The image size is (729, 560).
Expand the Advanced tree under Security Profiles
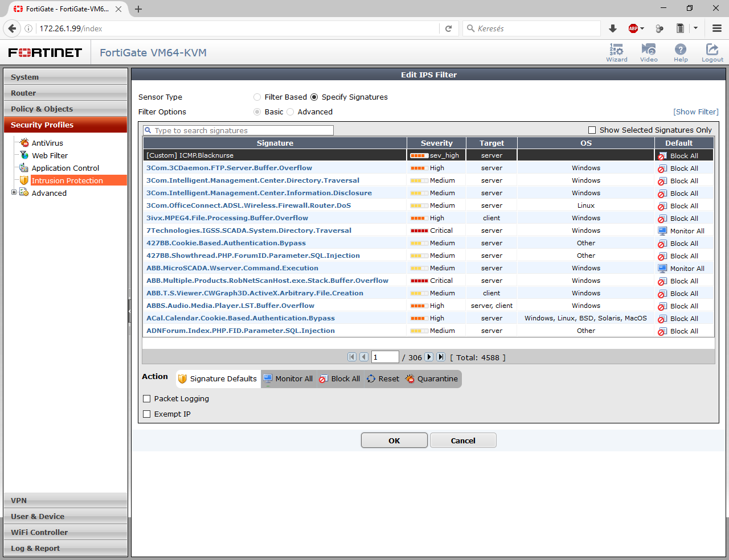click(13, 193)
